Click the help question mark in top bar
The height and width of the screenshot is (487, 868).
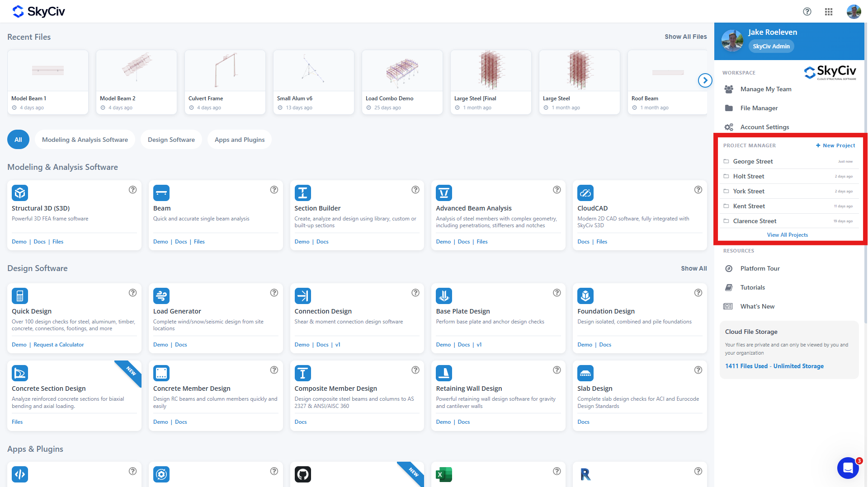[807, 12]
